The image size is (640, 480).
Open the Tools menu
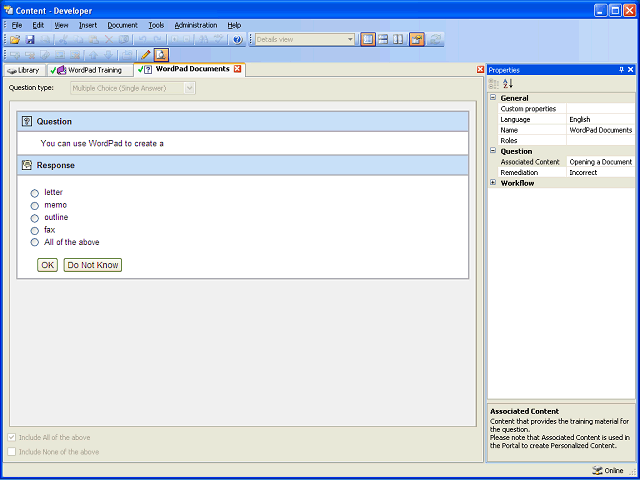156,25
